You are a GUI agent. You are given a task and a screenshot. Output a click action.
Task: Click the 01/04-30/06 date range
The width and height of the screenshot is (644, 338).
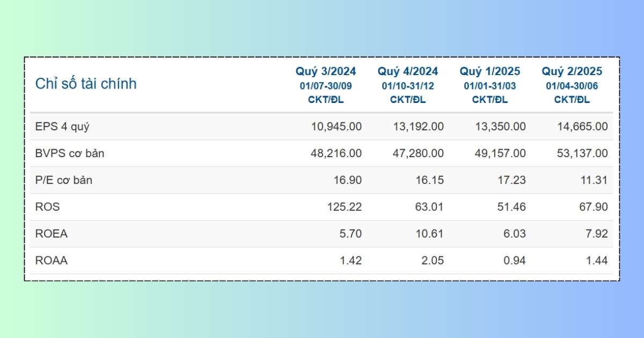[572, 86]
